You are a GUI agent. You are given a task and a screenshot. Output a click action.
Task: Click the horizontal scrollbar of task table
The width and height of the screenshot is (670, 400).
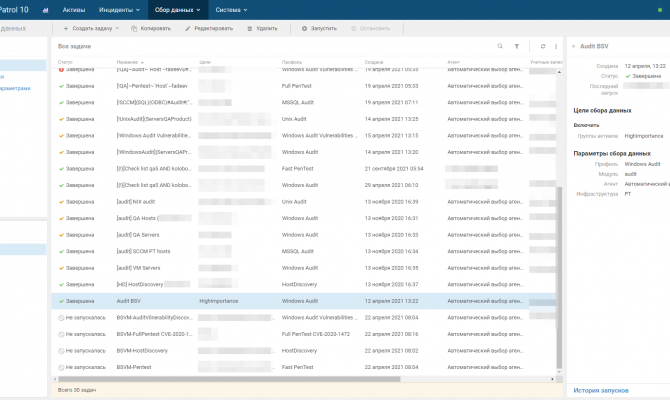coord(229,379)
